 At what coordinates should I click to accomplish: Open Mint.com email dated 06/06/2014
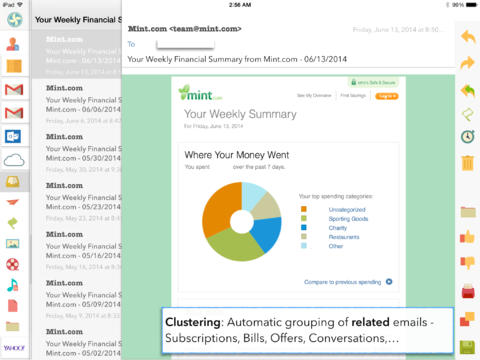pos(77,103)
